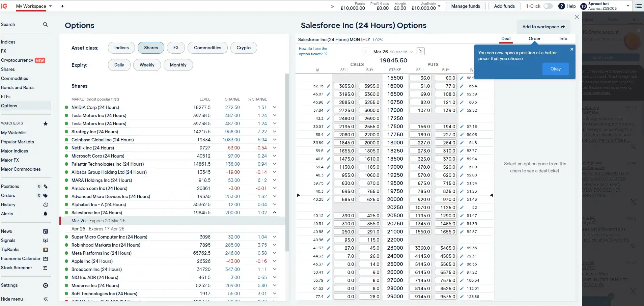Select Shares asset class filter
Screen dimensions: 644x306
(151, 48)
